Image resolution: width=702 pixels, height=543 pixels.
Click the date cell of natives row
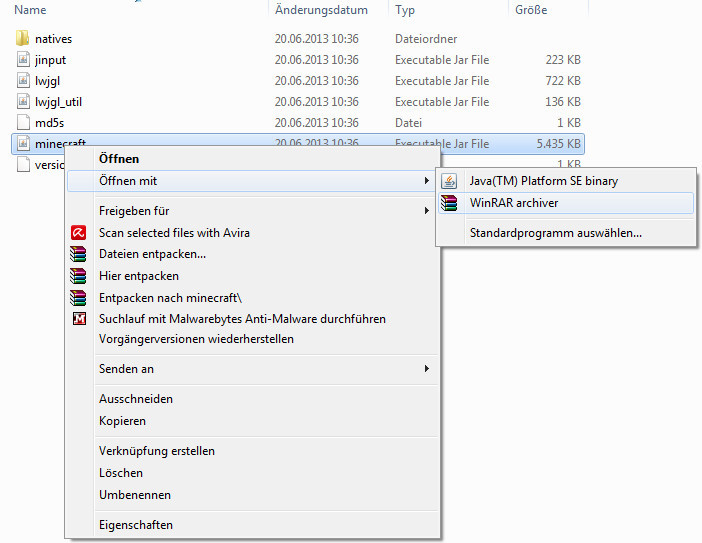[317, 39]
